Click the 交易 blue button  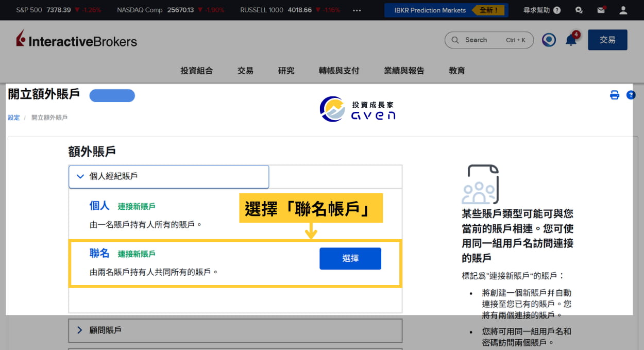(607, 40)
